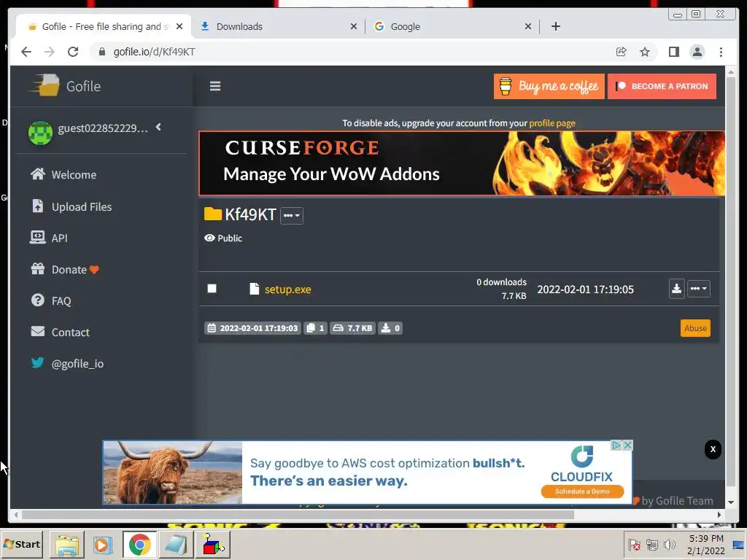Toggle the Chrome side panel icon
Viewport: 747px width, 560px height.
pos(673,52)
